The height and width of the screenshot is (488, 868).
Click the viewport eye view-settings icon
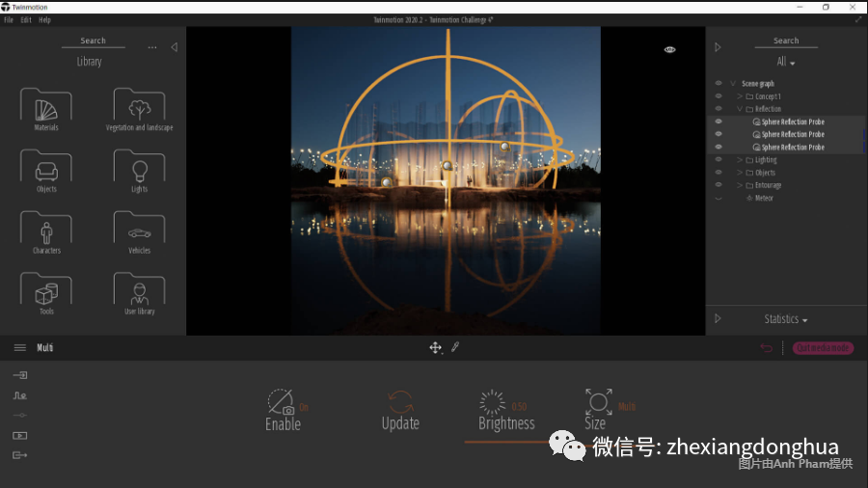(x=670, y=50)
